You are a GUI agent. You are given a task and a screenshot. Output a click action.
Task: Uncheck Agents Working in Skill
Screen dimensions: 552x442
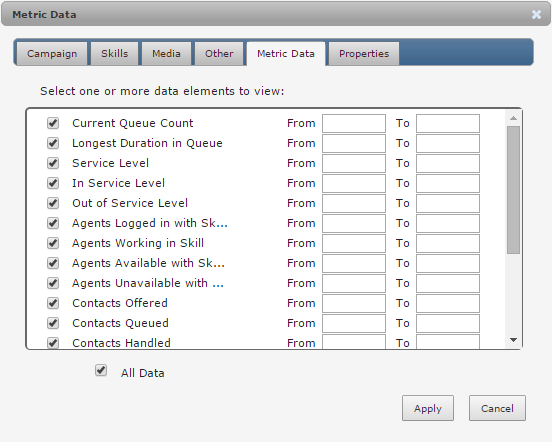53,243
